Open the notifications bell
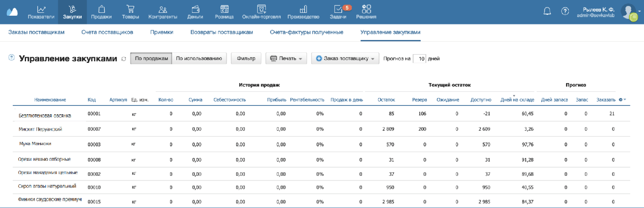The width and height of the screenshot is (644, 208). point(547,11)
